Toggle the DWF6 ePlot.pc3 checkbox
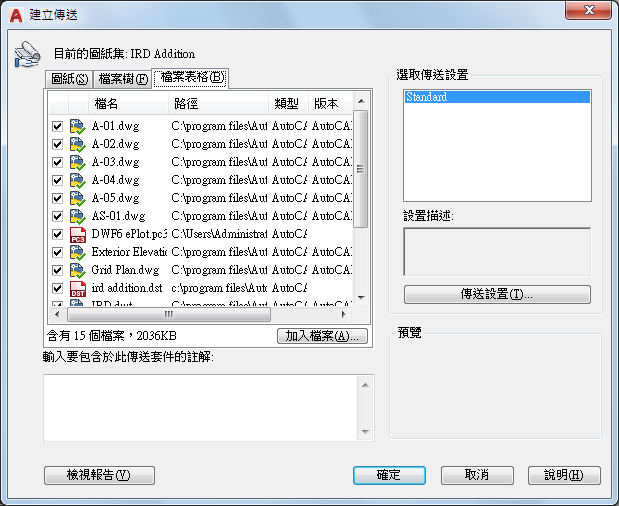Image resolution: width=619 pixels, height=506 pixels. point(58,234)
